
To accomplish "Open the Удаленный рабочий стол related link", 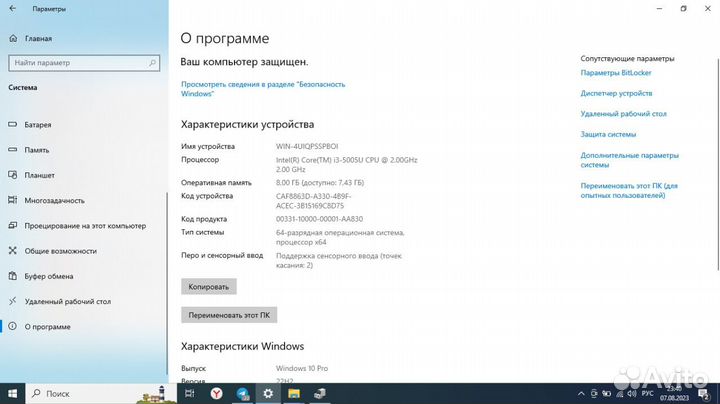I will coord(623,114).
